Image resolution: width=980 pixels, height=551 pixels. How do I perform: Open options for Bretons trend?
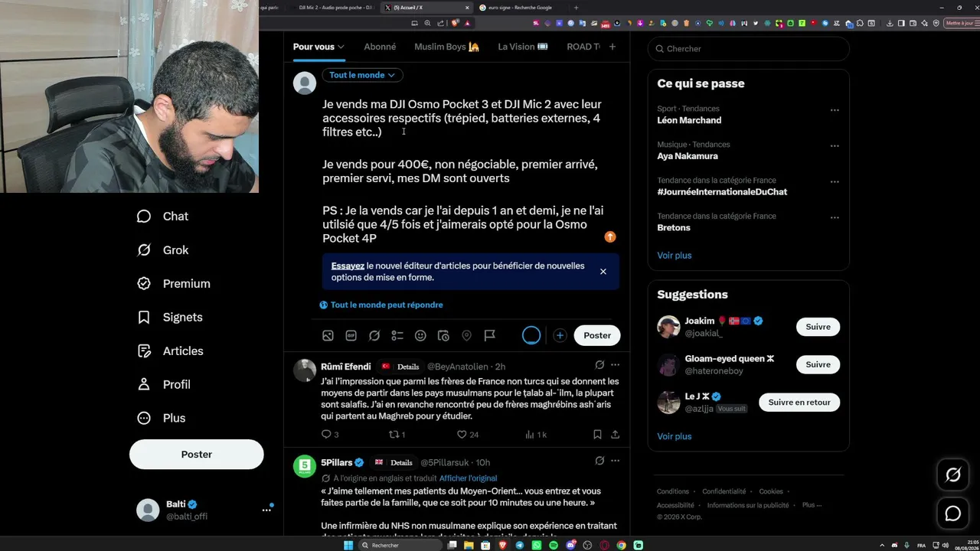835,218
